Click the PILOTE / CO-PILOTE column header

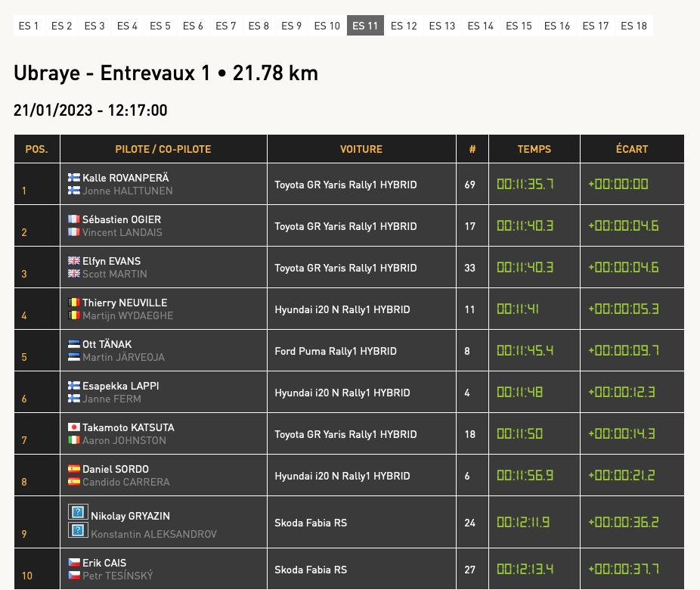click(163, 149)
